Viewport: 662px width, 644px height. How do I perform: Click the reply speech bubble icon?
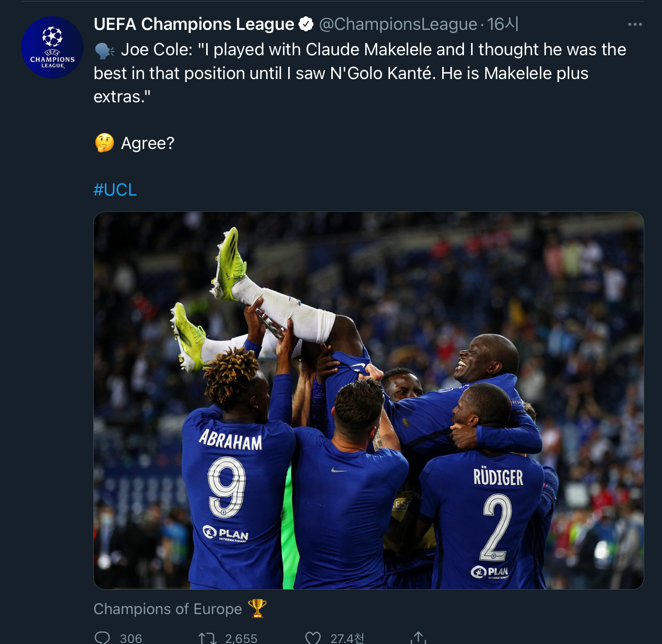click(102, 637)
